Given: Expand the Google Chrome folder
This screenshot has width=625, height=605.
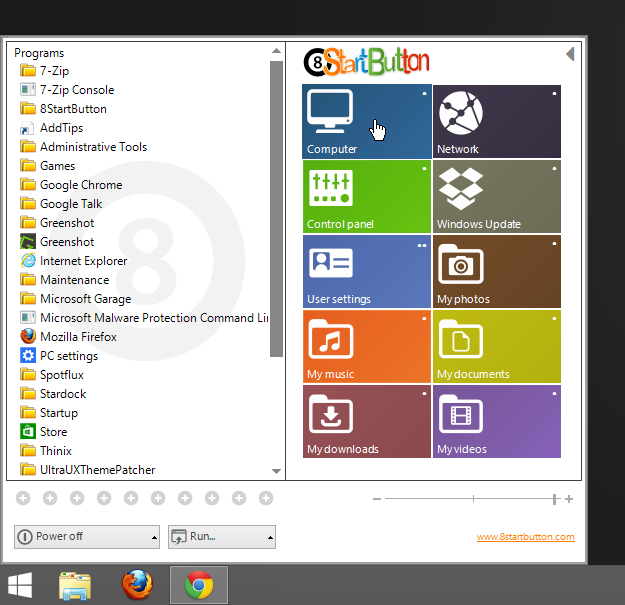Looking at the screenshot, I should tap(71, 185).
